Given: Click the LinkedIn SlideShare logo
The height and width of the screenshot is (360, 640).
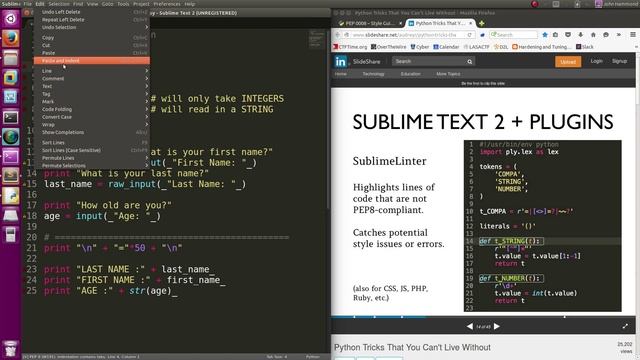Looking at the screenshot, I should pyautogui.click(x=341, y=62).
